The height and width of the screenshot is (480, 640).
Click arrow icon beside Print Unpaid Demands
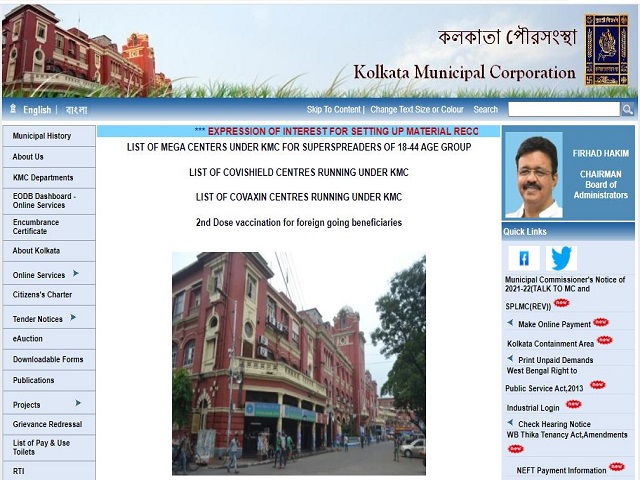pos(510,359)
